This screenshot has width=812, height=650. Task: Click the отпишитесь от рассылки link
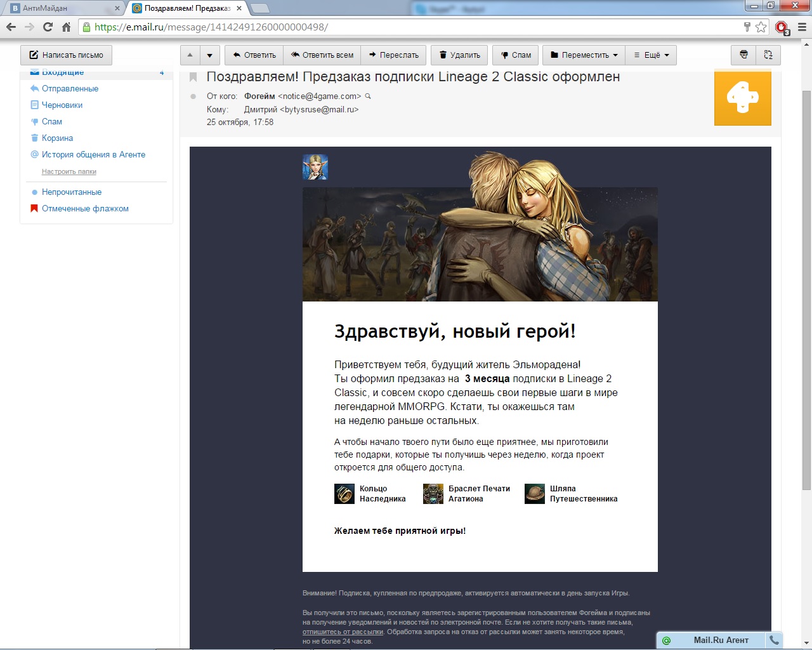tap(343, 632)
